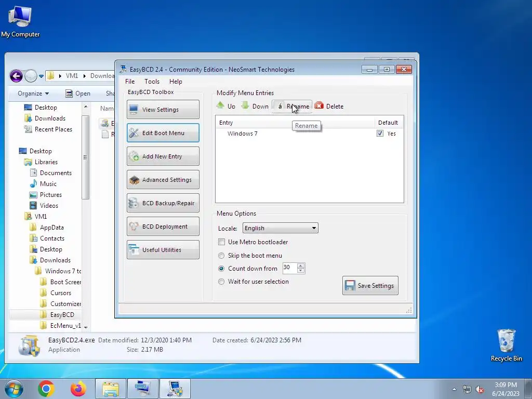The image size is (532, 399).
Task: Increase countdown value with up spinner
Action: (301, 265)
